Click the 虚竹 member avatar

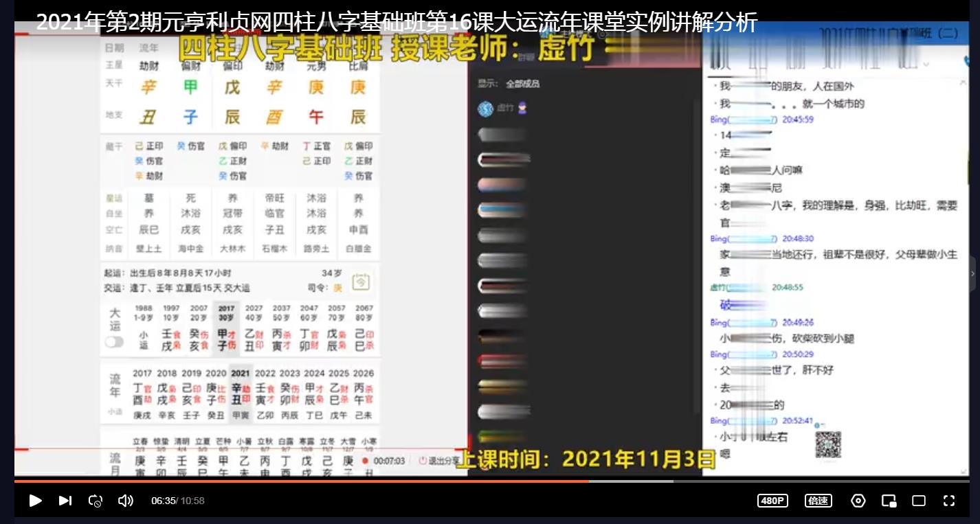pos(485,109)
